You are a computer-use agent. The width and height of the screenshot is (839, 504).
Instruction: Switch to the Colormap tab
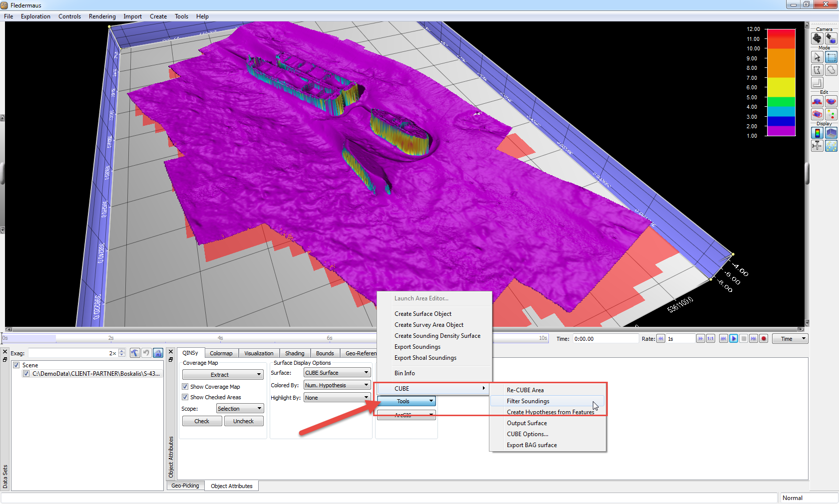click(221, 353)
